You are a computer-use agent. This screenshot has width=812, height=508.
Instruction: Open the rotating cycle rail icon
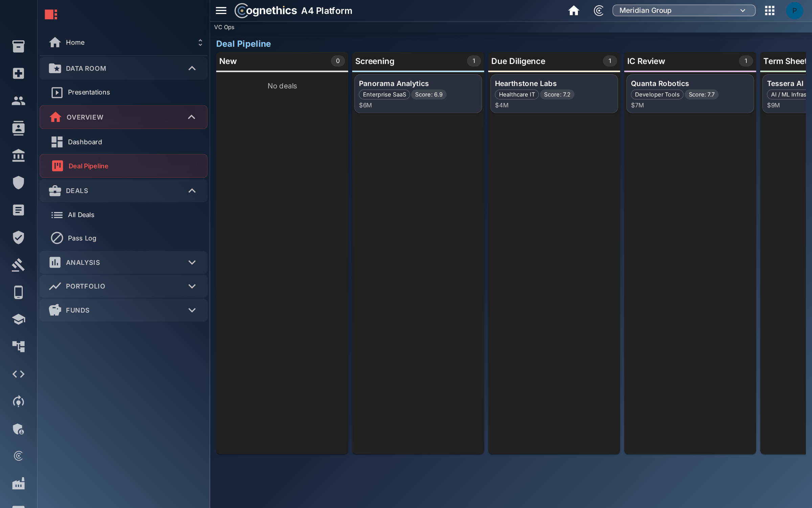pos(18,401)
